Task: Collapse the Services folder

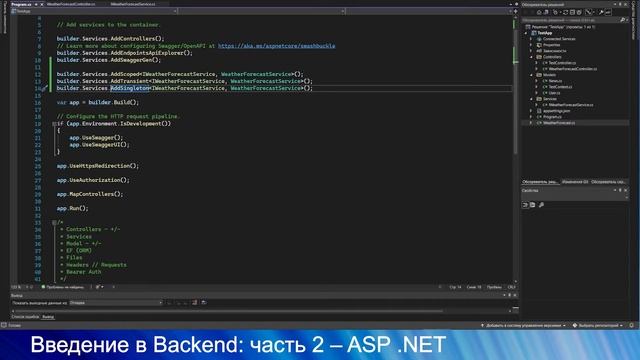Action: (531, 99)
